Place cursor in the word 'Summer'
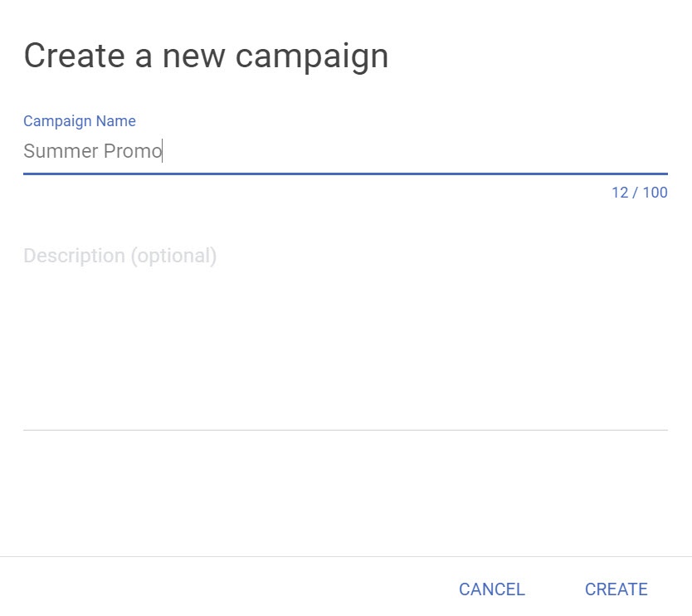 pyautogui.click(x=58, y=152)
